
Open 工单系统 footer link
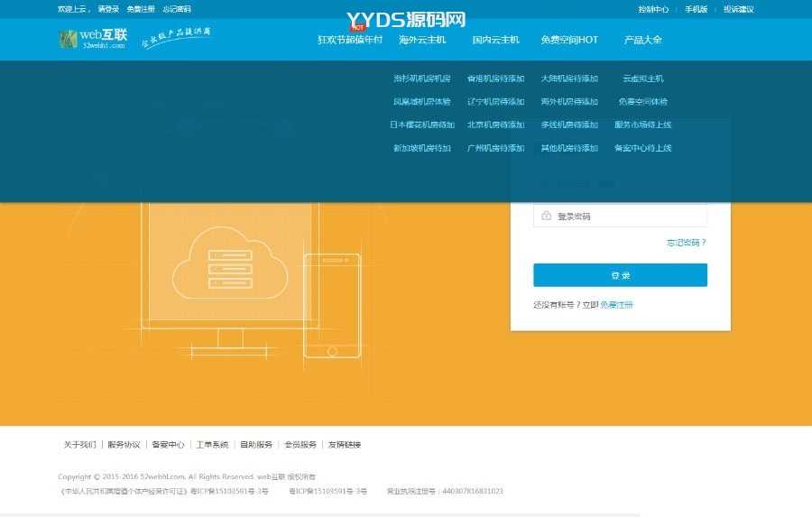[212, 445]
